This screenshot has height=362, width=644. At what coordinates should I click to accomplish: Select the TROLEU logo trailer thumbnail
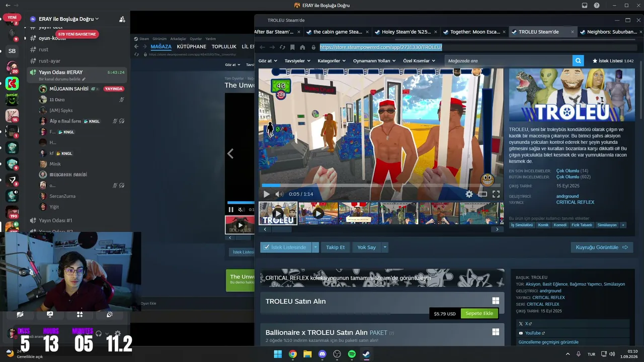point(278,213)
